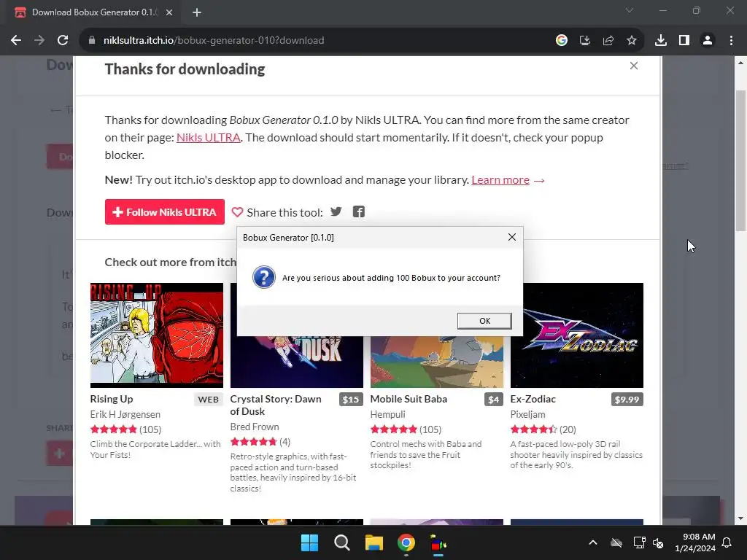Close the Bobux Generator dialog with X

coord(511,237)
